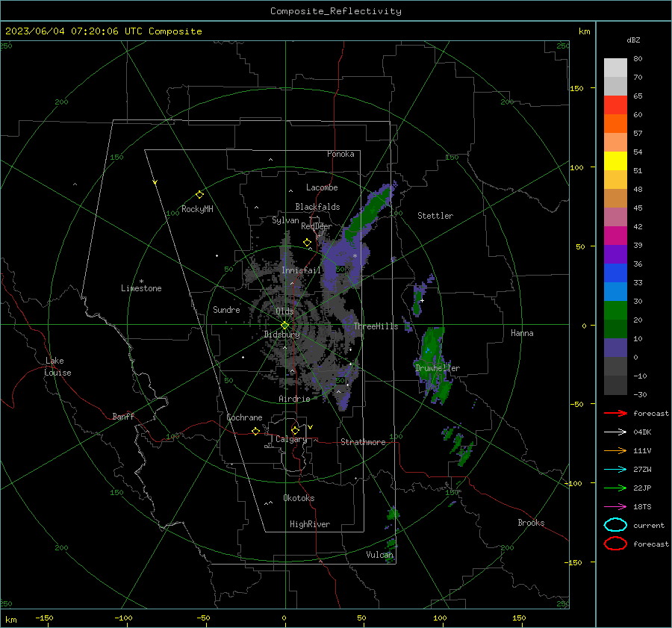The width and height of the screenshot is (672, 628).
Task: Click the Drumheller city label
Action: click(x=438, y=368)
